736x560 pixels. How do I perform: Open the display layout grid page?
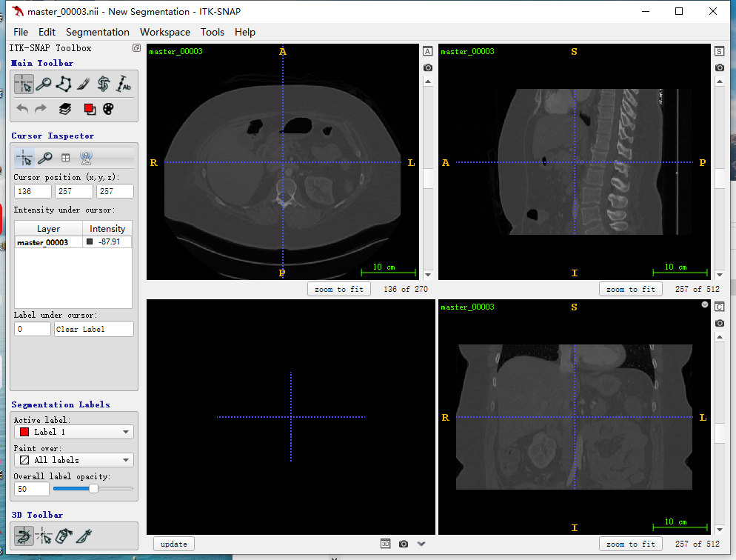pyautogui.click(x=66, y=159)
